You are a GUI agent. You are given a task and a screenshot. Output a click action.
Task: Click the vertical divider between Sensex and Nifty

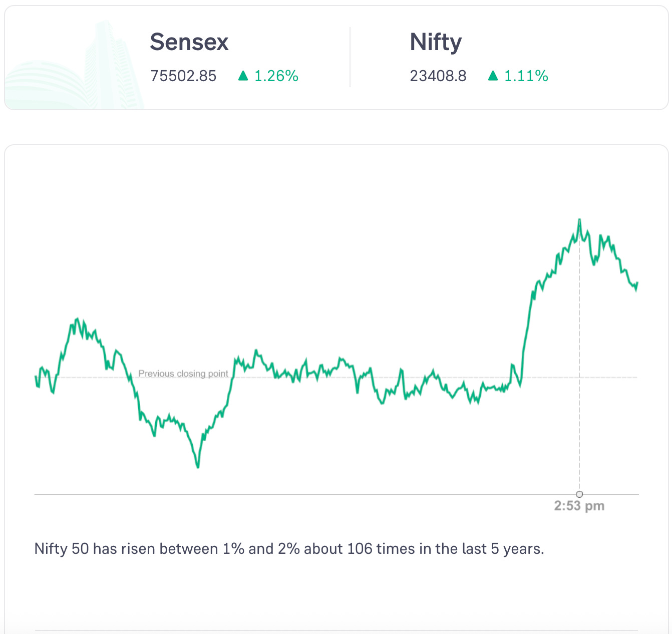[x=350, y=58]
